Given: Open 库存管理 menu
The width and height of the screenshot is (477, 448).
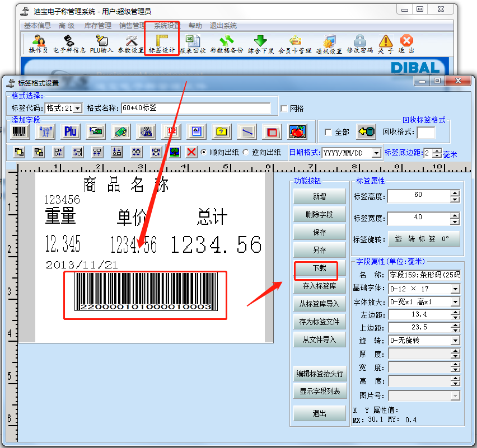Looking at the screenshot, I should tap(98, 26).
